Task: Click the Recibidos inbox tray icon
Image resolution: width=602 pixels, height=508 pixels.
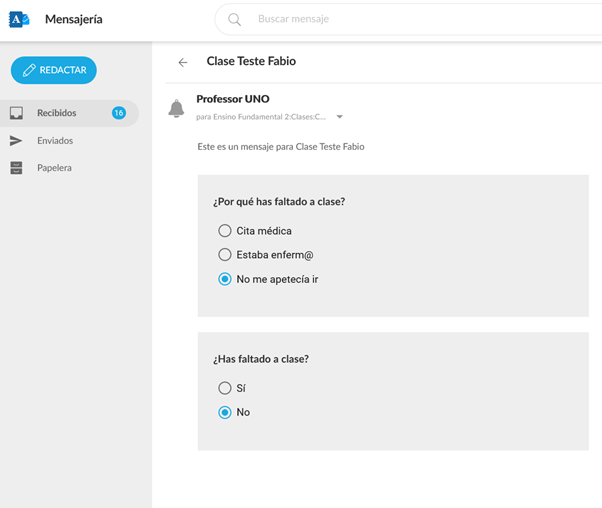Action: 16,113
